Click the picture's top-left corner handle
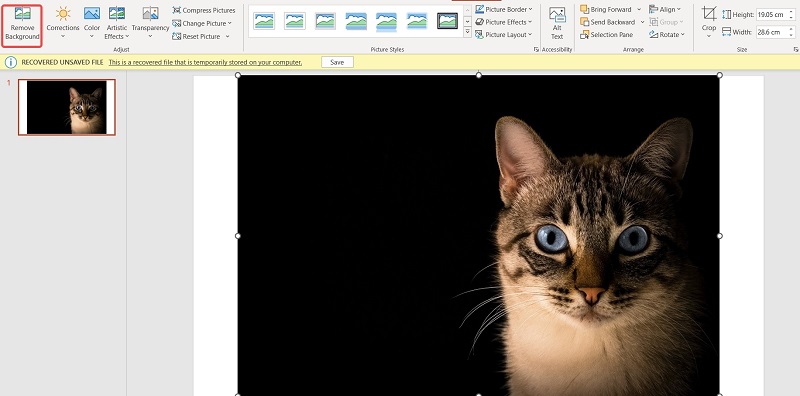This screenshot has width=800, height=396. coord(238,75)
